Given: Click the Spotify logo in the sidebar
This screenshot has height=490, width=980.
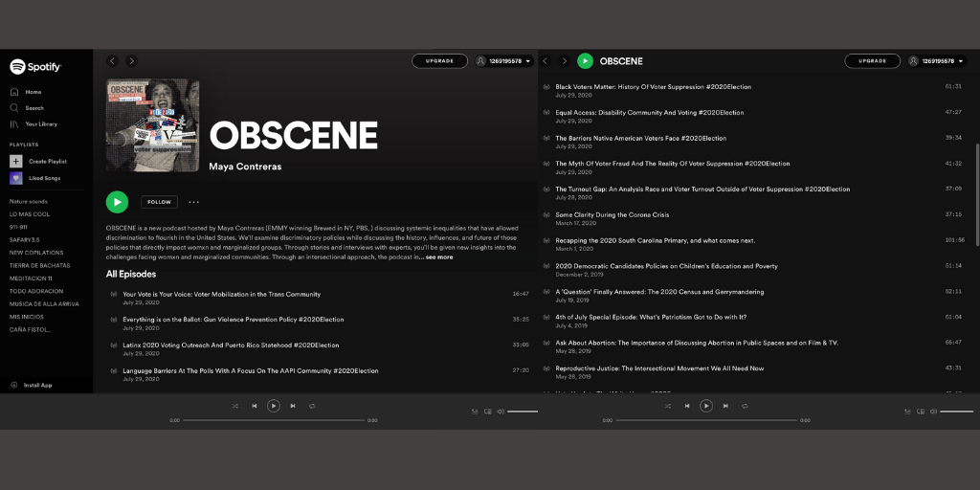Looking at the screenshot, I should point(35,66).
